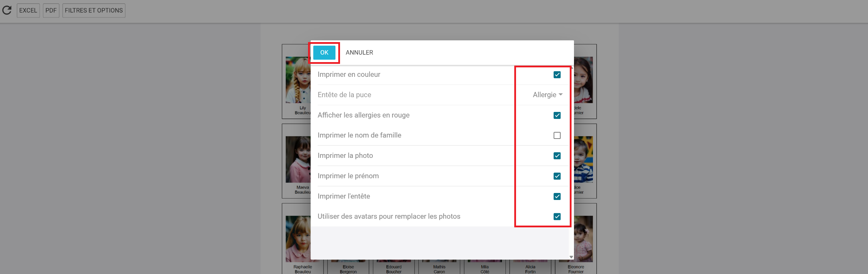
Task: Cancel the dialog with ANNULER
Action: coord(359,53)
